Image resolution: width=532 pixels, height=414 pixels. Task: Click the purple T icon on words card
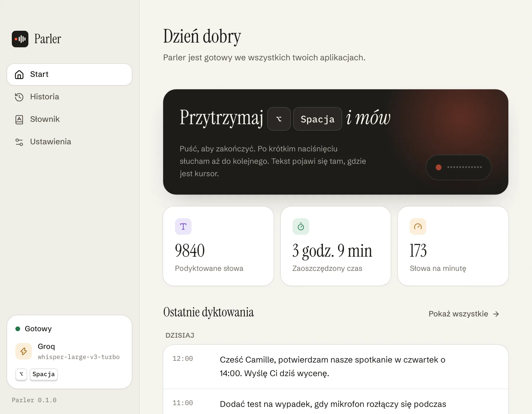coord(183,227)
